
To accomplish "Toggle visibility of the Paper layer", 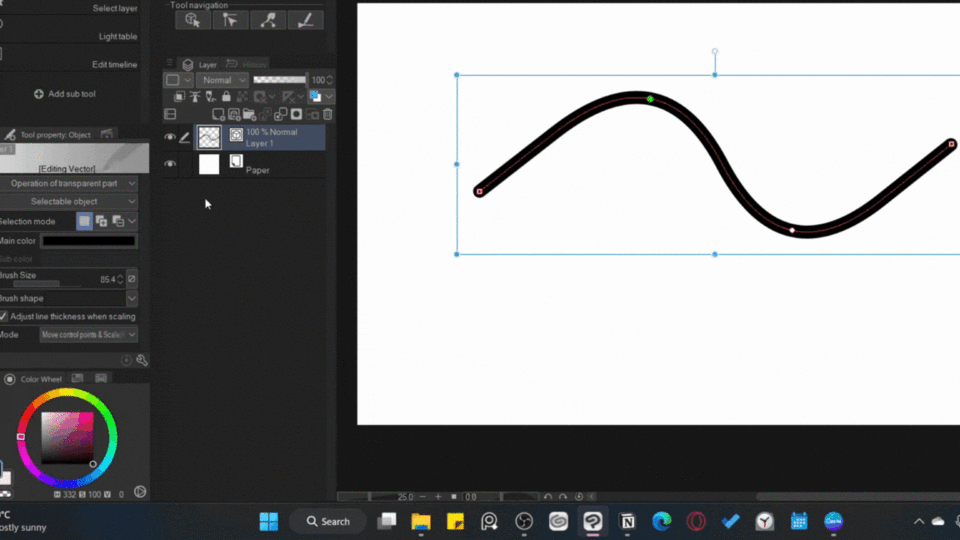I will pyautogui.click(x=170, y=164).
